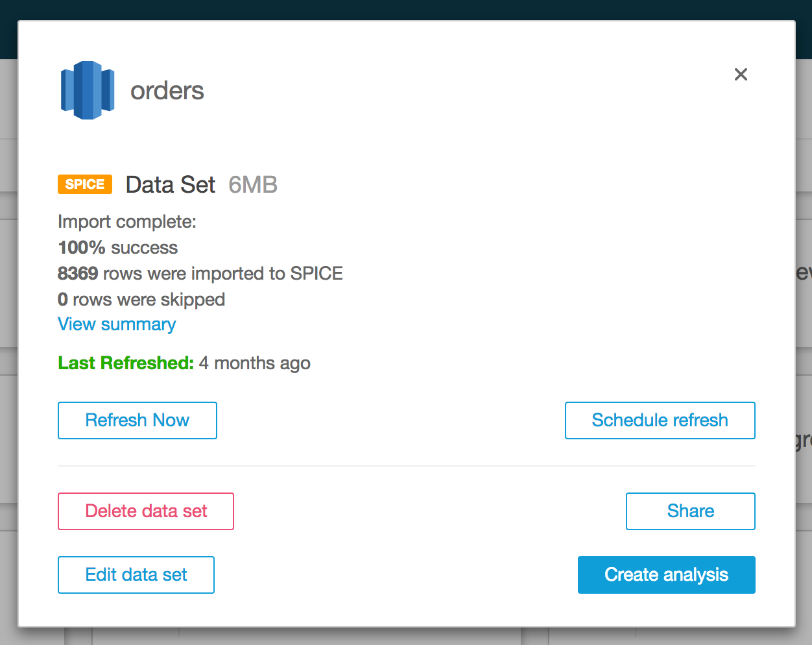Refresh the data set with Refresh Now

[x=137, y=420]
